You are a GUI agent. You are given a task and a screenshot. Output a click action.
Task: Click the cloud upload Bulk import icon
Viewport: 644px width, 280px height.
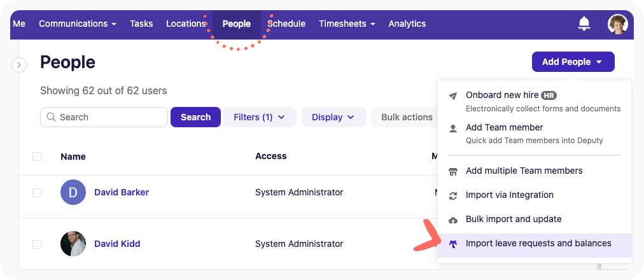click(453, 220)
